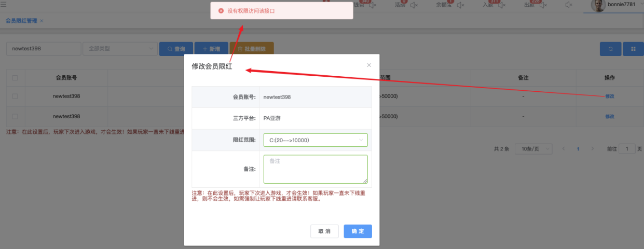Toggle the select-all checkbox in table header
Image resolution: width=644 pixels, height=249 pixels.
point(15,78)
